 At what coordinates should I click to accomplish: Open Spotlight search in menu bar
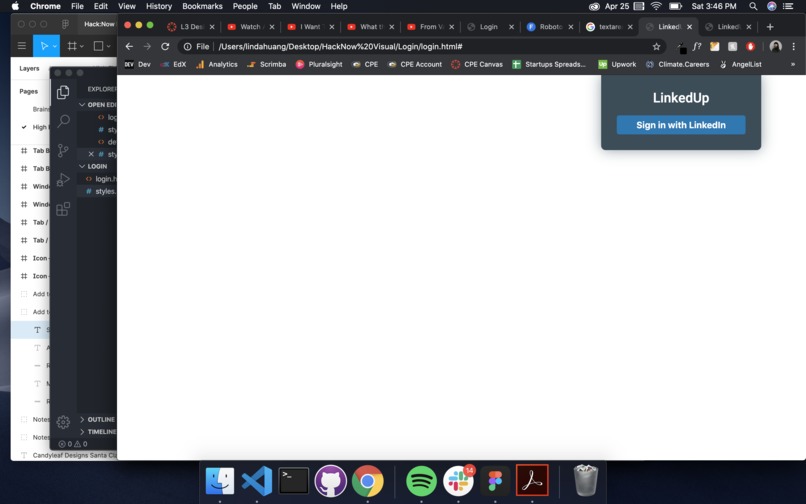point(753,6)
